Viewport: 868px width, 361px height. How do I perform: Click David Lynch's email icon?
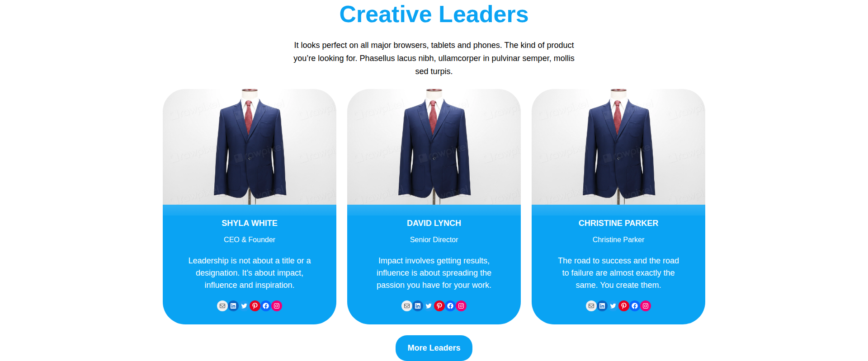pos(407,306)
